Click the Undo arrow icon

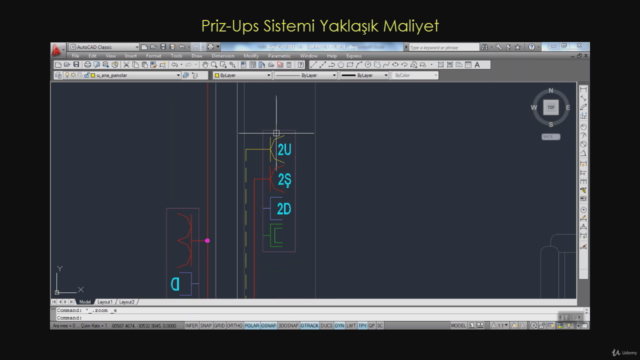[175, 65]
